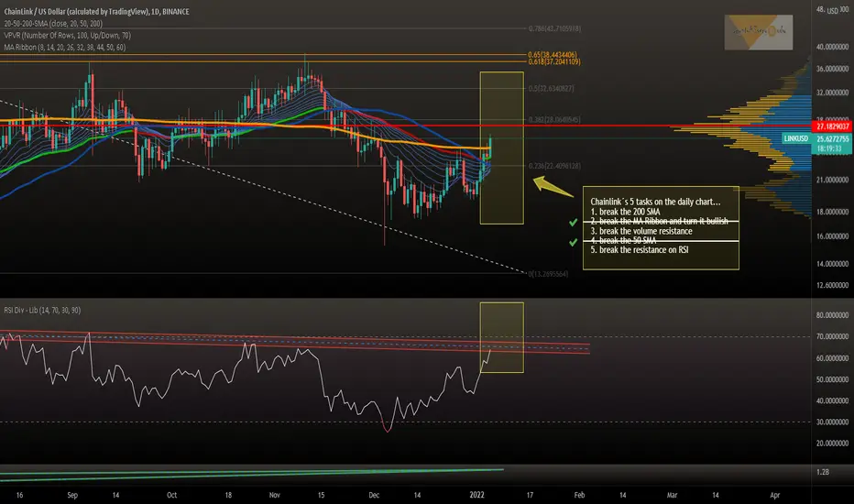Viewport: 854px width, 504px height.
Task: Select the RSI Div - Lib indicator legend
Action: point(42,310)
